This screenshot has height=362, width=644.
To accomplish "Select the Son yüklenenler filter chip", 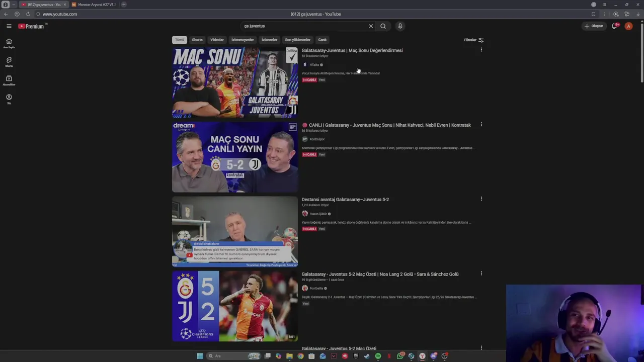I will tap(297, 40).
